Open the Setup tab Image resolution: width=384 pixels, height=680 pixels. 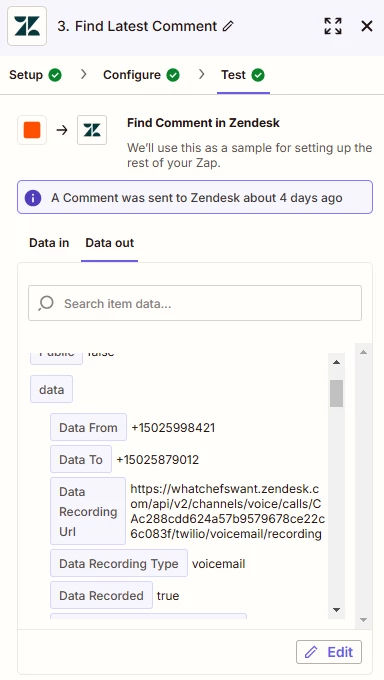[35, 75]
